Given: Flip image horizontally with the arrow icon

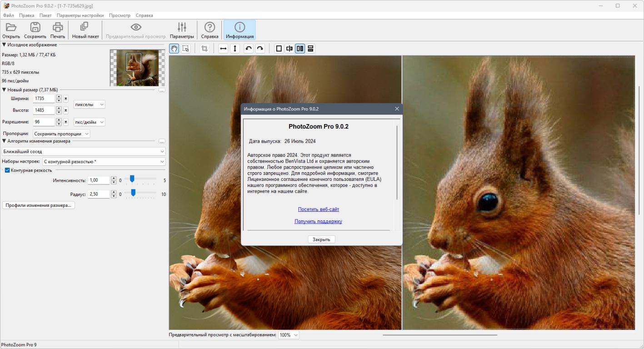Looking at the screenshot, I should (x=223, y=49).
